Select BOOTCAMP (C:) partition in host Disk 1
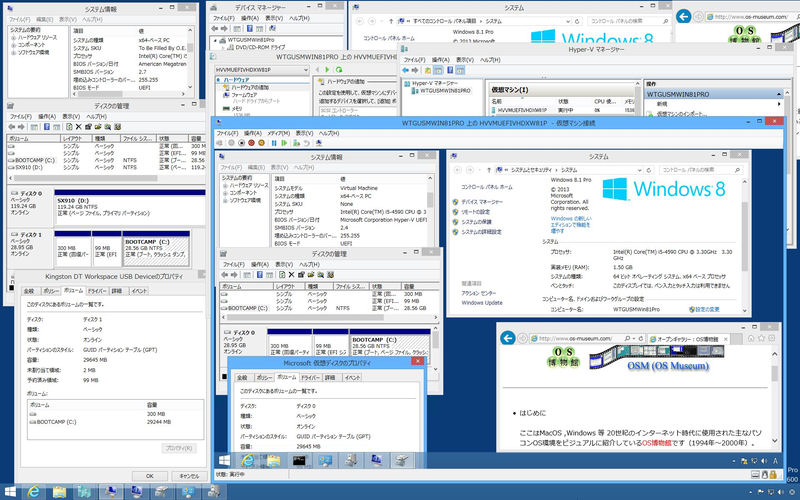The width and height of the screenshot is (800, 500). pyautogui.click(x=156, y=248)
